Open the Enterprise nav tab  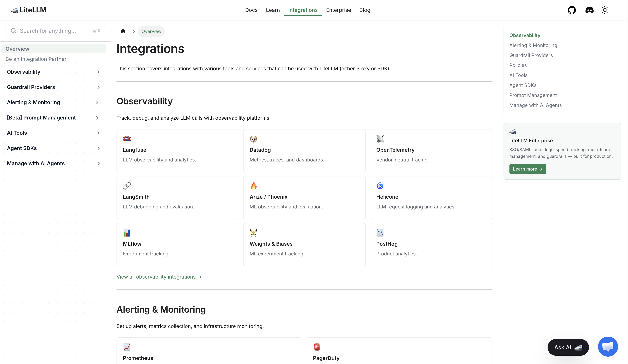pos(338,10)
